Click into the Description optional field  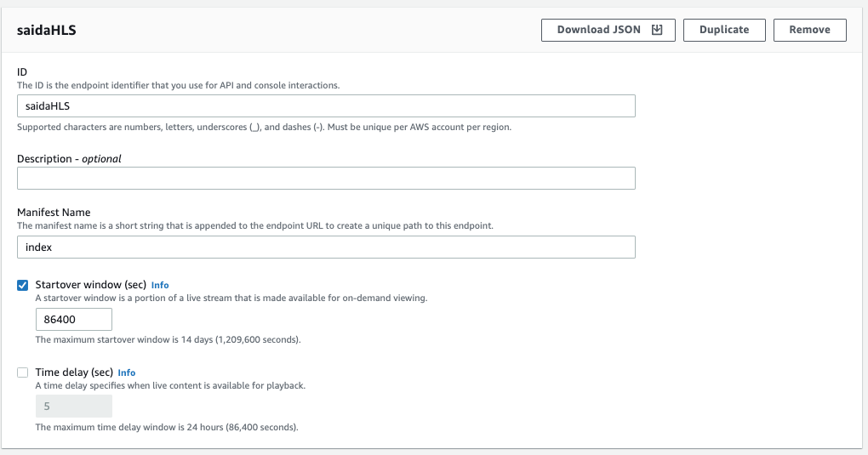click(326, 179)
